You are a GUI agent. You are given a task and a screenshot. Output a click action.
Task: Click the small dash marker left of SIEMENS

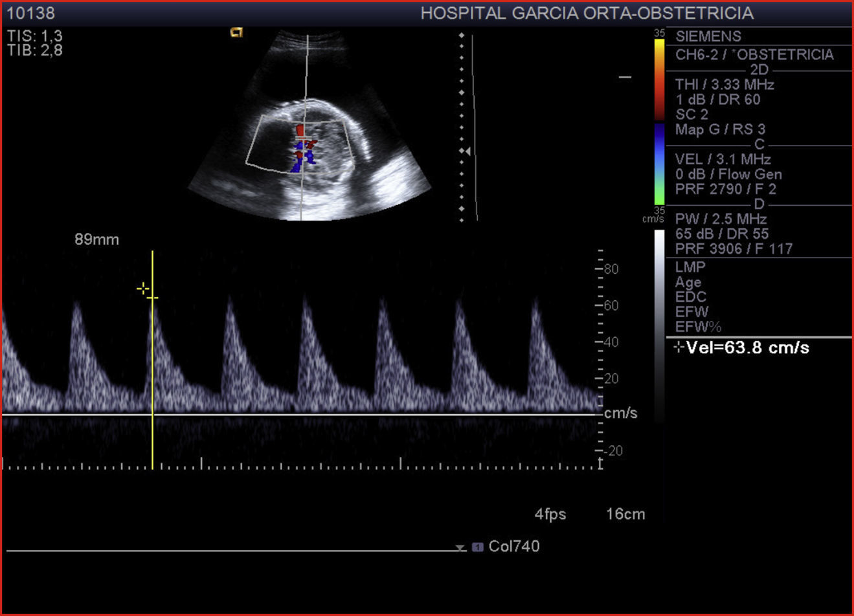[625, 77]
